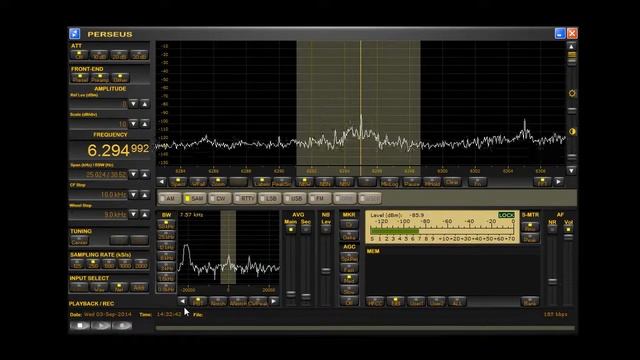Turn AGC Off

(349, 302)
